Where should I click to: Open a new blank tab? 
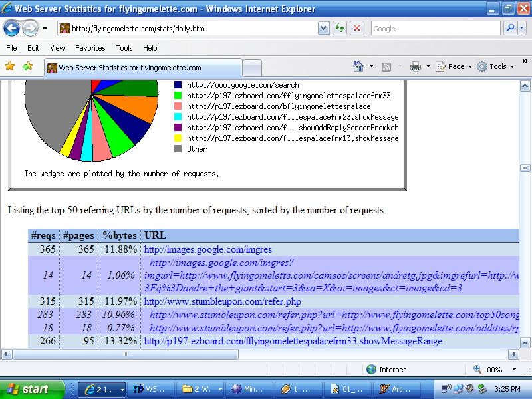252,68
